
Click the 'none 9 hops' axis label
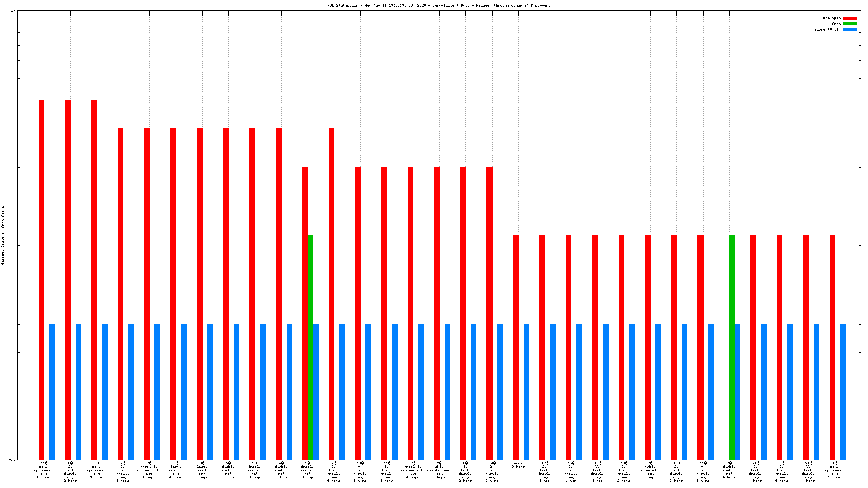518,465
